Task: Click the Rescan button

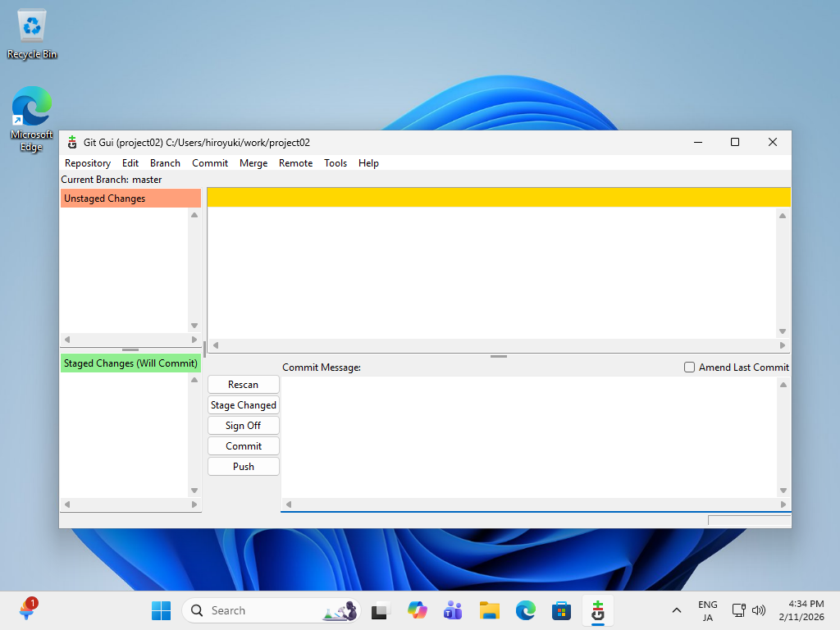Action: pyautogui.click(x=243, y=385)
